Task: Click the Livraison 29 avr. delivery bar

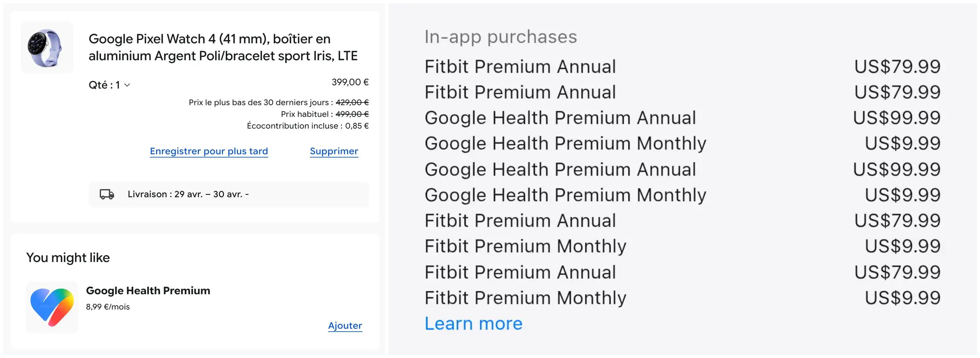Action: pos(228,194)
